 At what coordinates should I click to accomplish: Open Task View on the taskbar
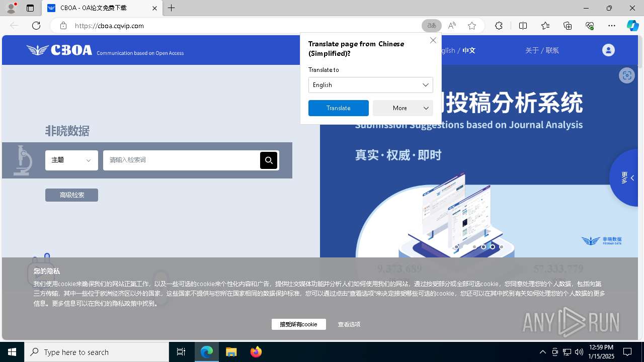(x=181, y=352)
